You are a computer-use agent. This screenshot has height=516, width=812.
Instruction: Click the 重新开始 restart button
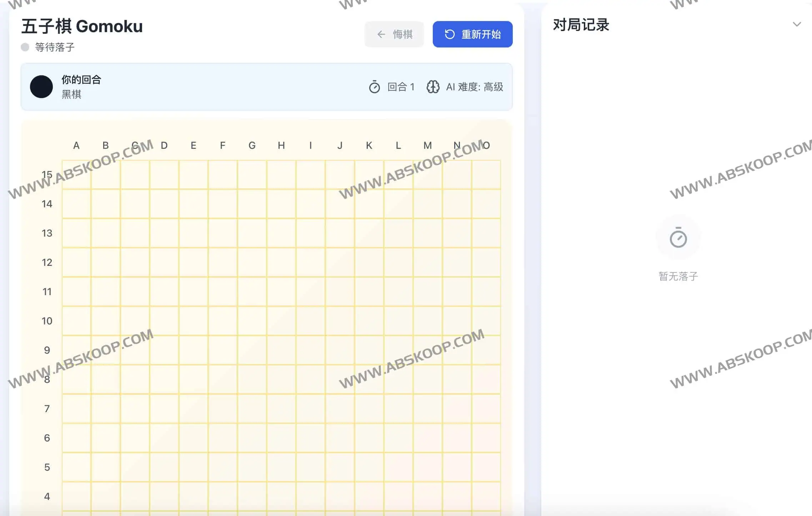point(472,34)
